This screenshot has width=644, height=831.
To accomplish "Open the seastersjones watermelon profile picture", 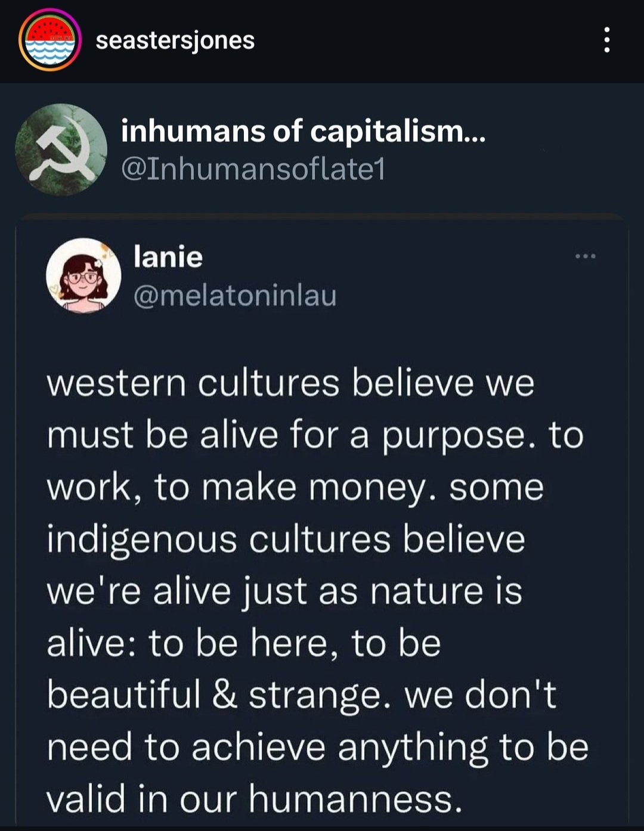I will point(50,40).
